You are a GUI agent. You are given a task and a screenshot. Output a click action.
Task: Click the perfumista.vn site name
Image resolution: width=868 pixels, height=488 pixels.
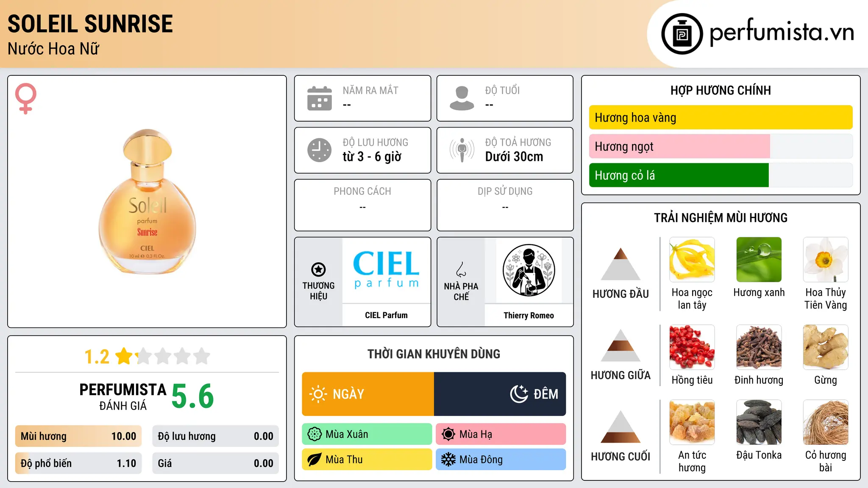coord(782,32)
